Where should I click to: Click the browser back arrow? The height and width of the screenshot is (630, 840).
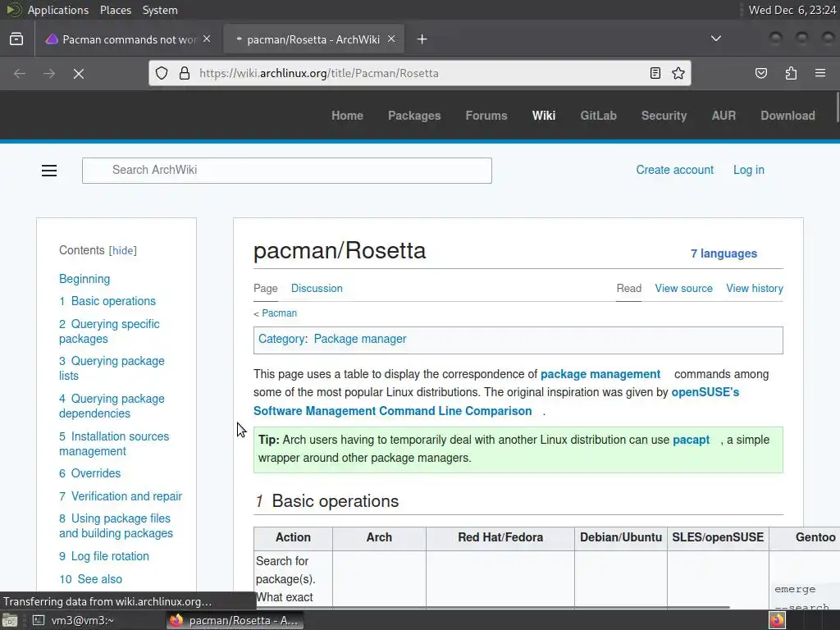pos(20,73)
